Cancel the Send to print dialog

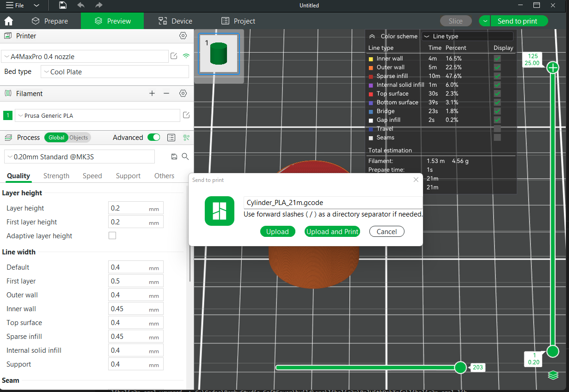pos(386,232)
